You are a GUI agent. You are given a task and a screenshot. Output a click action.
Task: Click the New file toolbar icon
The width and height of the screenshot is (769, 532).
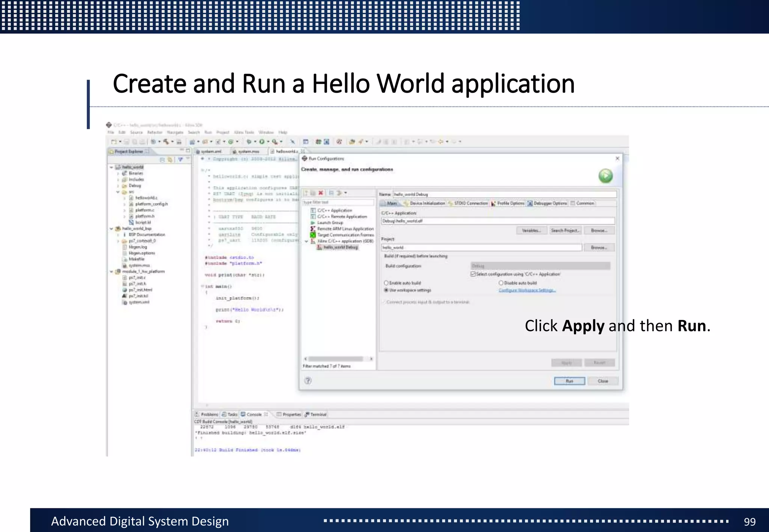(114, 142)
